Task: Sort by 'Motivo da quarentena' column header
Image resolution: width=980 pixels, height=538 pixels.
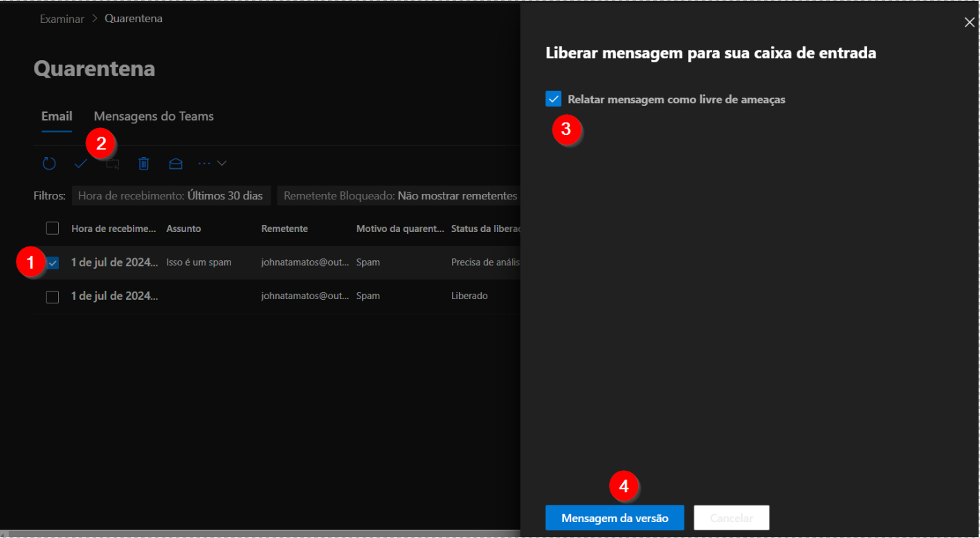Action: click(400, 228)
